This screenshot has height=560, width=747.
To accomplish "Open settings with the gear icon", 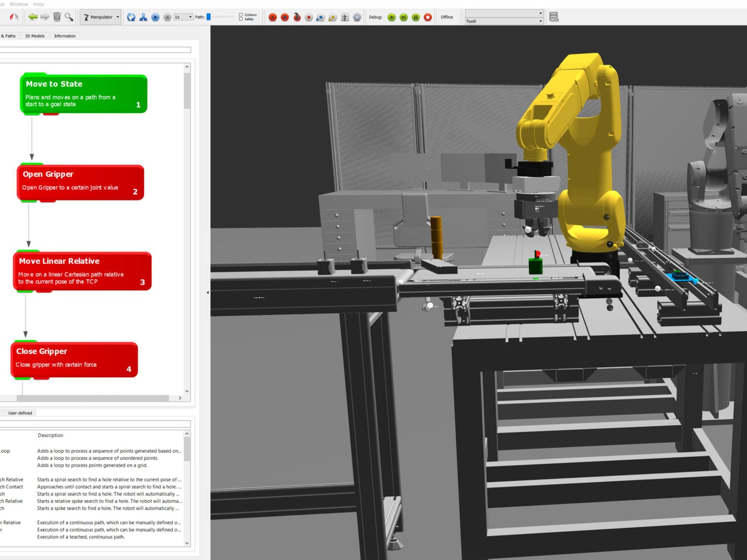I will tap(357, 17).
